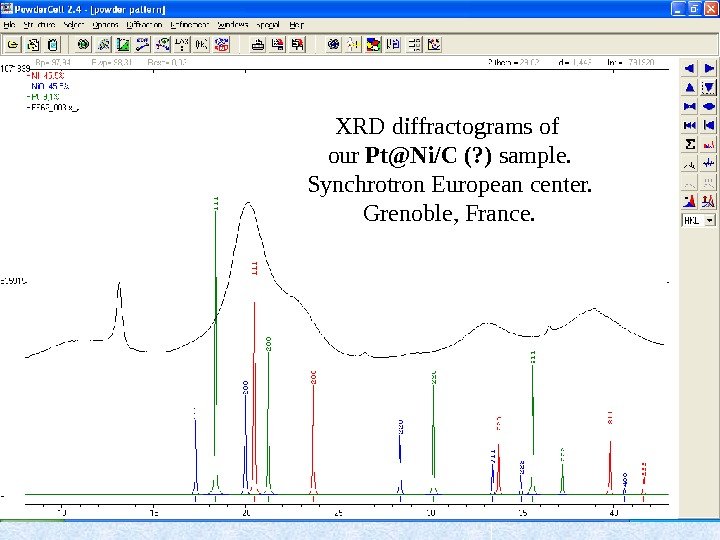Click the last toolbar icon with scattered dots
Viewport: 720px width, 540px height.
(x=434, y=45)
